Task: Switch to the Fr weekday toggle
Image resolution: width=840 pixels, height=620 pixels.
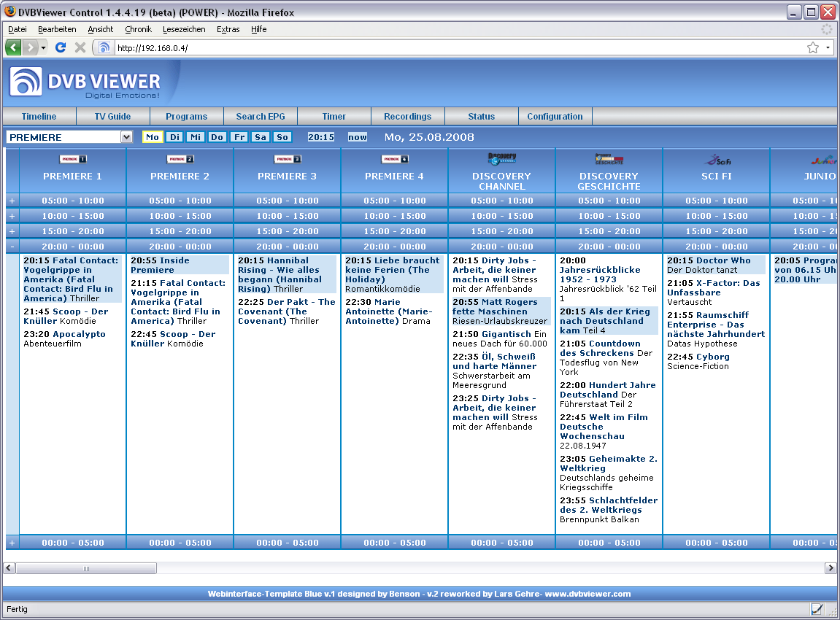Action: (x=239, y=137)
